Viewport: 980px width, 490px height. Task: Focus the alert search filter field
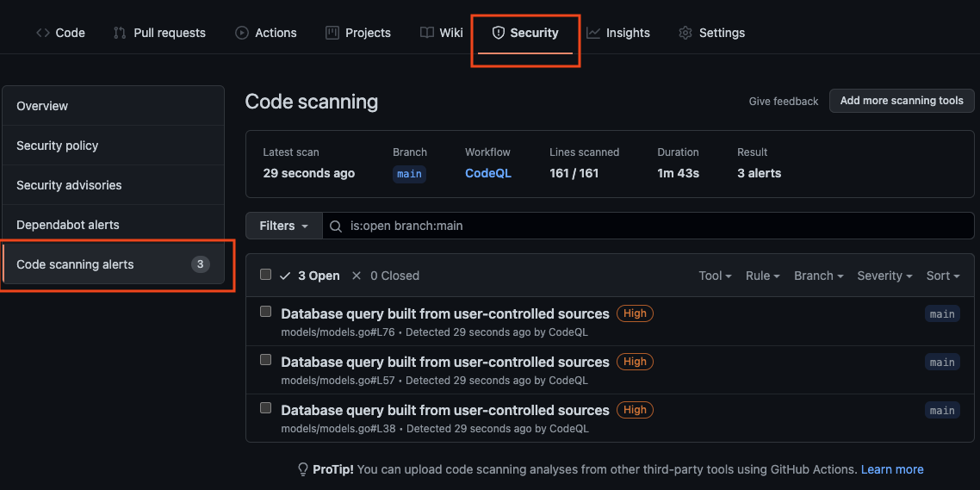point(654,226)
